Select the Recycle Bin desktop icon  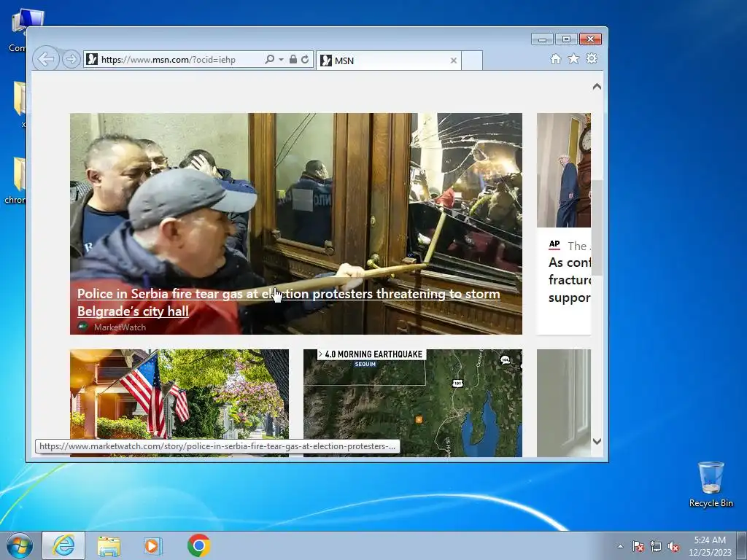tap(711, 484)
